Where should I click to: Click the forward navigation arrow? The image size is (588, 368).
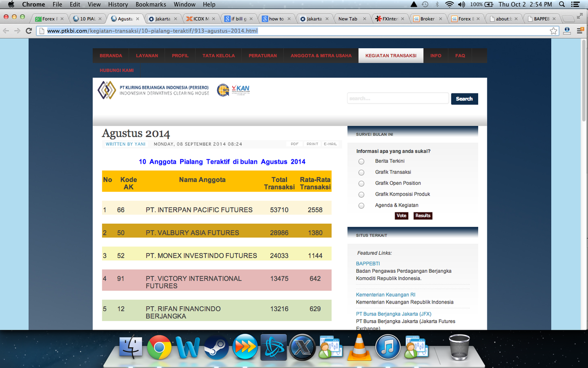(18, 31)
